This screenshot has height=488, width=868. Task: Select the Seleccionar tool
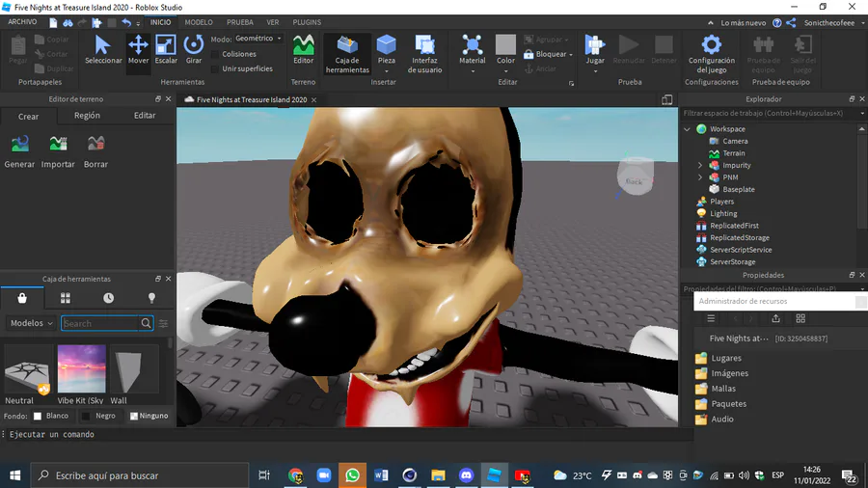click(103, 49)
